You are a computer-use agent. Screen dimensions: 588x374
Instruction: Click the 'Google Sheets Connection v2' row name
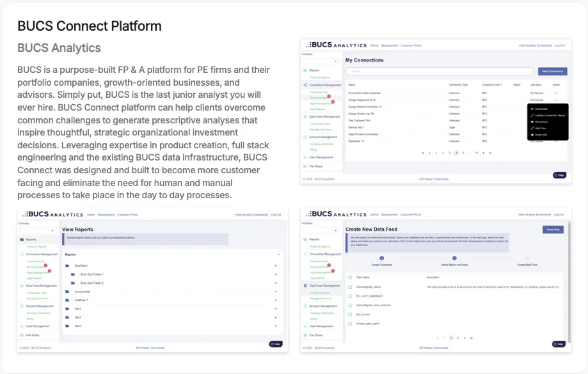tap(365, 107)
